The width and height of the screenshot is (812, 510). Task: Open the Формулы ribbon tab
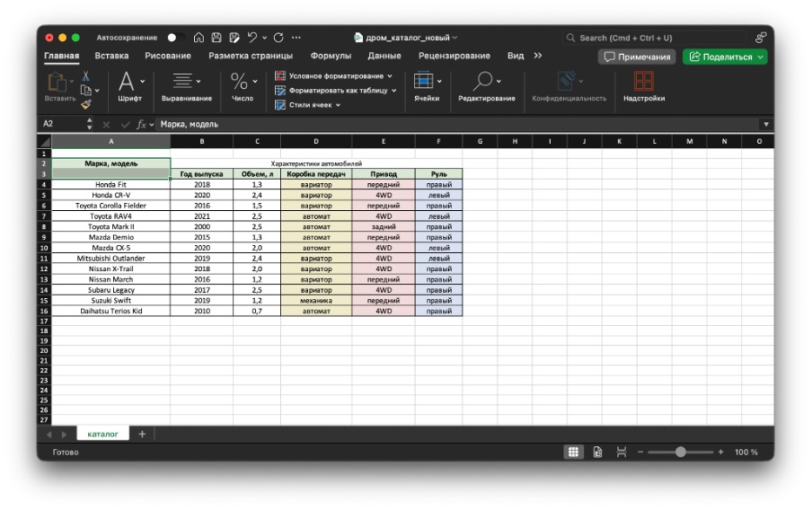(331, 56)
